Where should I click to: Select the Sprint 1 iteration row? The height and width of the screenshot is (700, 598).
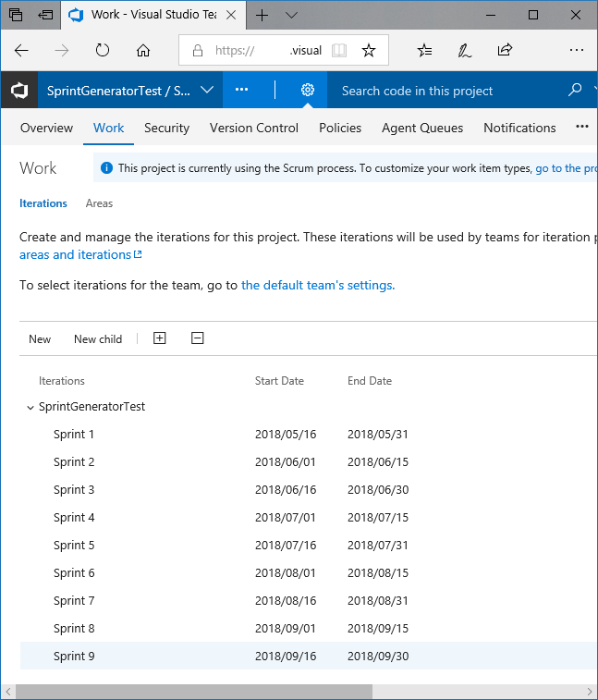point(308,434)
